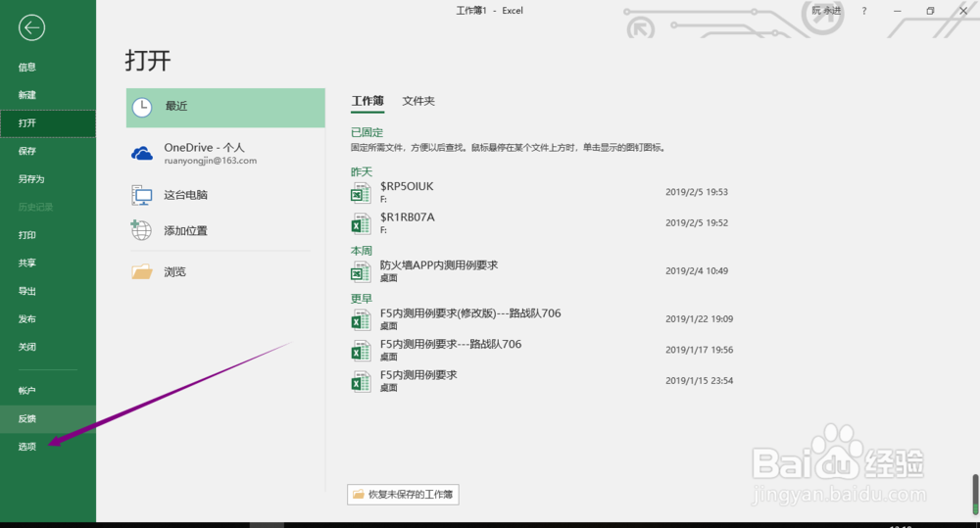Open file icon for 防火墙APP内测用例要求
Viewport: 980px width, 528px height.
point(361,271)
